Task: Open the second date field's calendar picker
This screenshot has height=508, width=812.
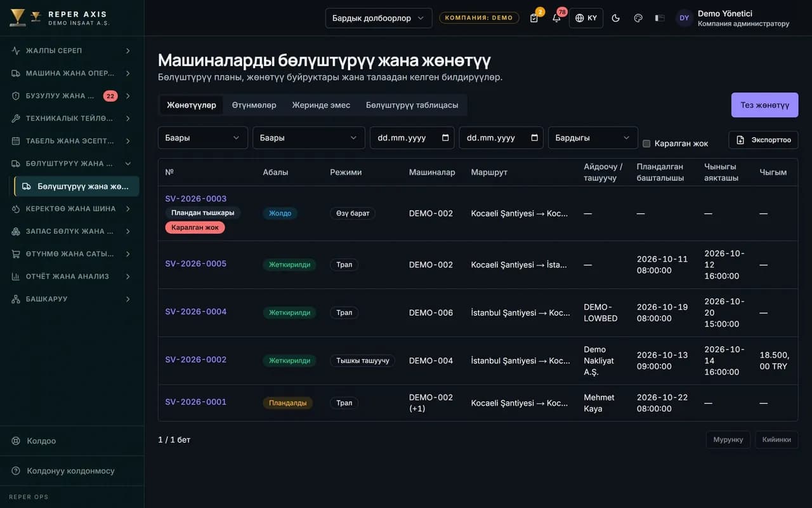Action: tap(534, 138)
